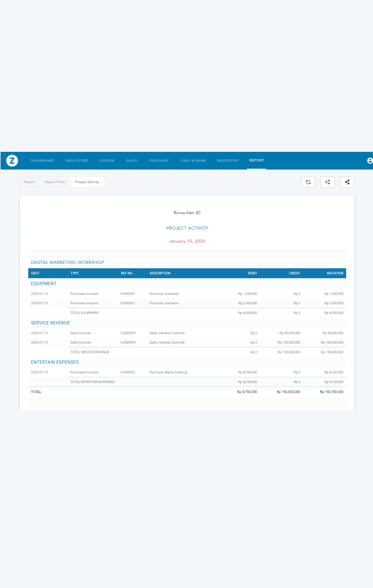Refresh the report with the reload icon

[x=308, y=182]
